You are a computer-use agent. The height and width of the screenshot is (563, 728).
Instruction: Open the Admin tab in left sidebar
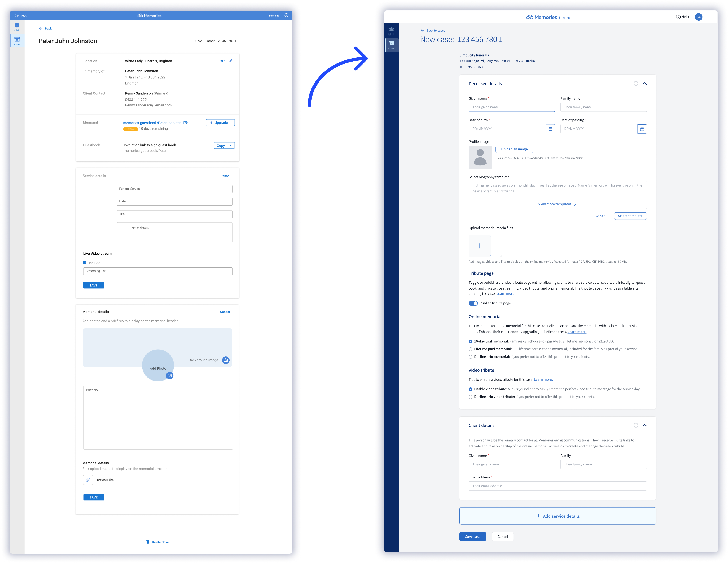[x=17, y=27]
